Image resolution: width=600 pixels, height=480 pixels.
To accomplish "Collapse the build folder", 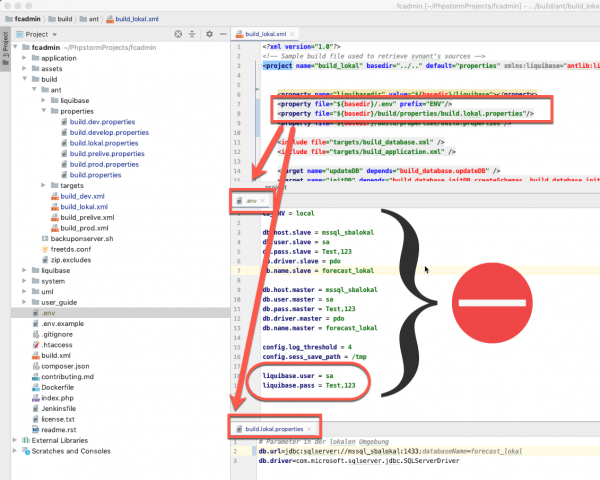I will 25,78.
